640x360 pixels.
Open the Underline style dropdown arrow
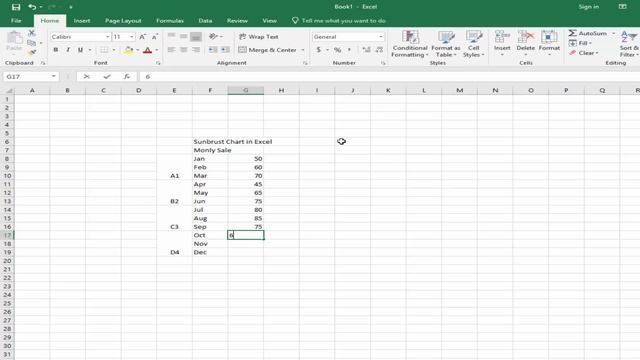coord(90,50)
